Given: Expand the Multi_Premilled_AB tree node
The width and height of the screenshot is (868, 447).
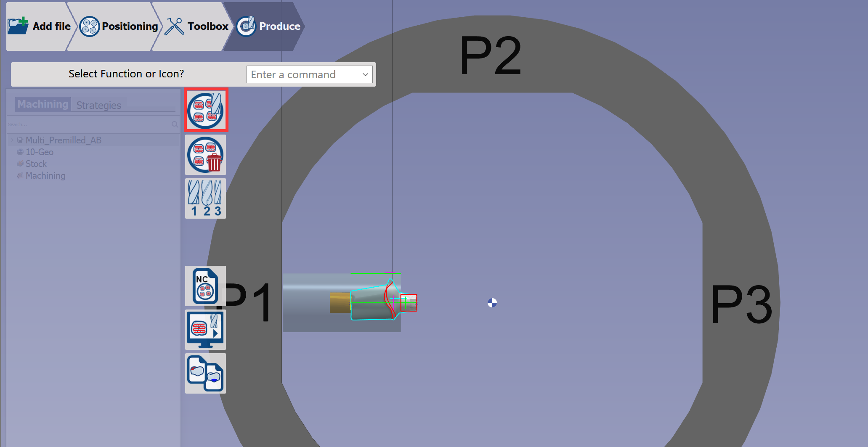Looking at the screenshot, I should 12,140.
